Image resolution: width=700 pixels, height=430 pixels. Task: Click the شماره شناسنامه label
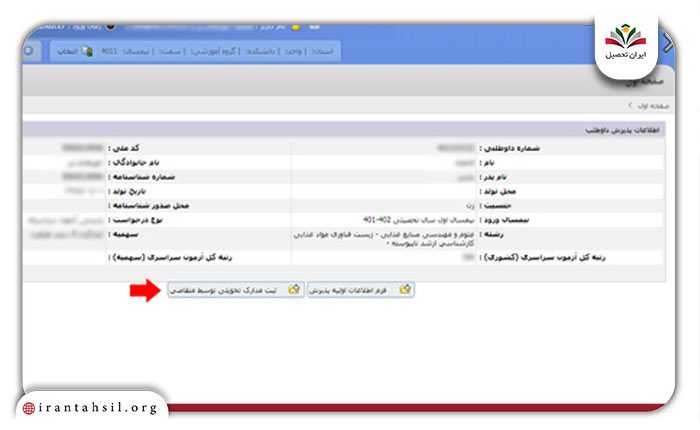(142, 177)
